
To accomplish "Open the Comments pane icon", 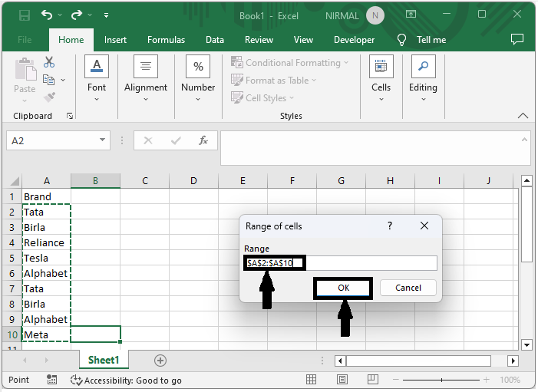I will (x=517, y=39).
